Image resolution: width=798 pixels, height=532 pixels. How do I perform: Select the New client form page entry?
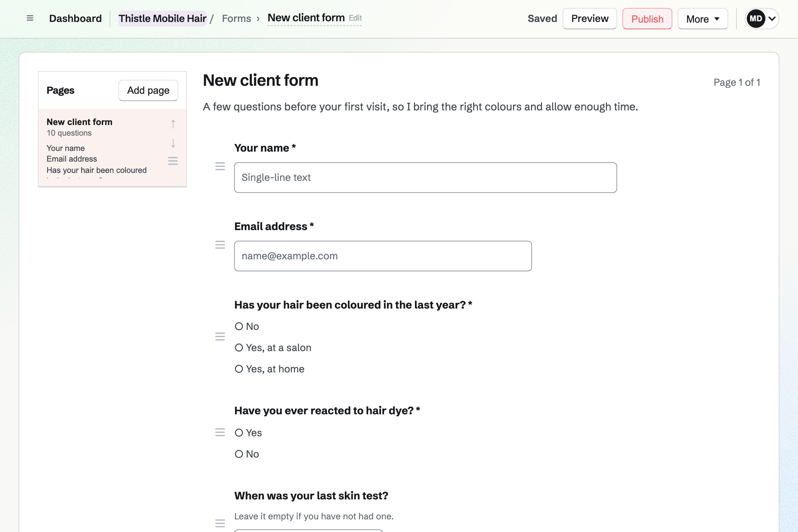coord(112,148)
